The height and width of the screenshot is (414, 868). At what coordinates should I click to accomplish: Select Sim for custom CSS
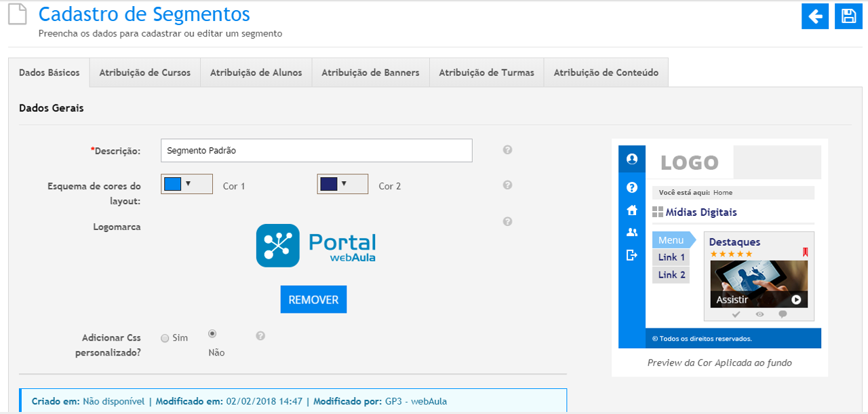165,338
